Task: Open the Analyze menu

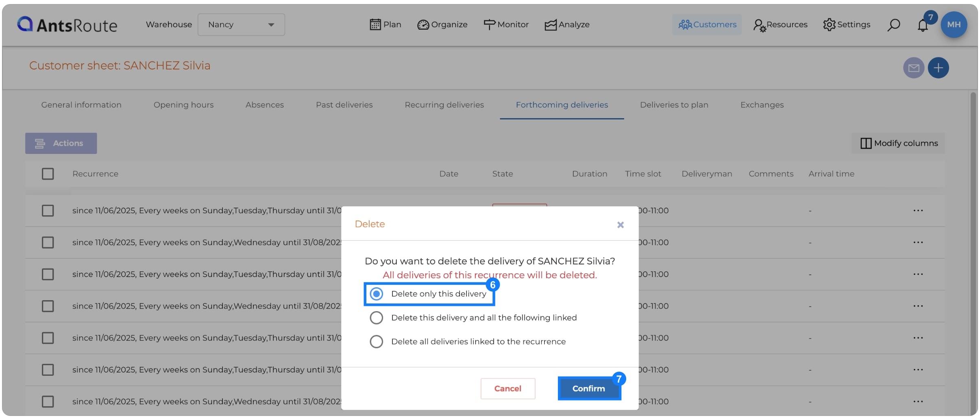Action: pos(567,24)
